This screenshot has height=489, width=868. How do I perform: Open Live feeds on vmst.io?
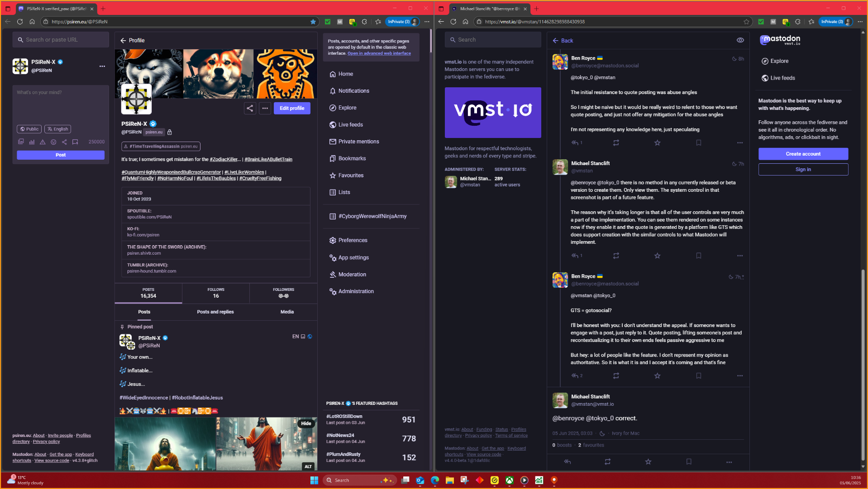click(x=778, y=78)
